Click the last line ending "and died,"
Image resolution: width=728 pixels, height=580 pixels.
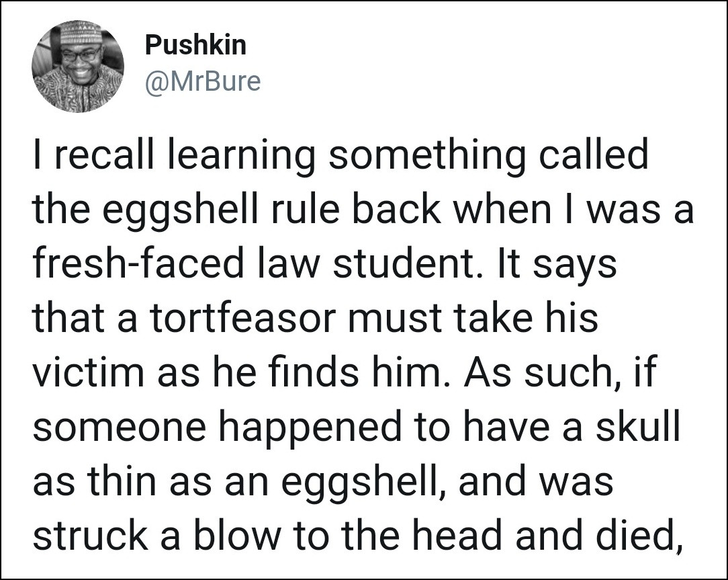pos(357,536)
